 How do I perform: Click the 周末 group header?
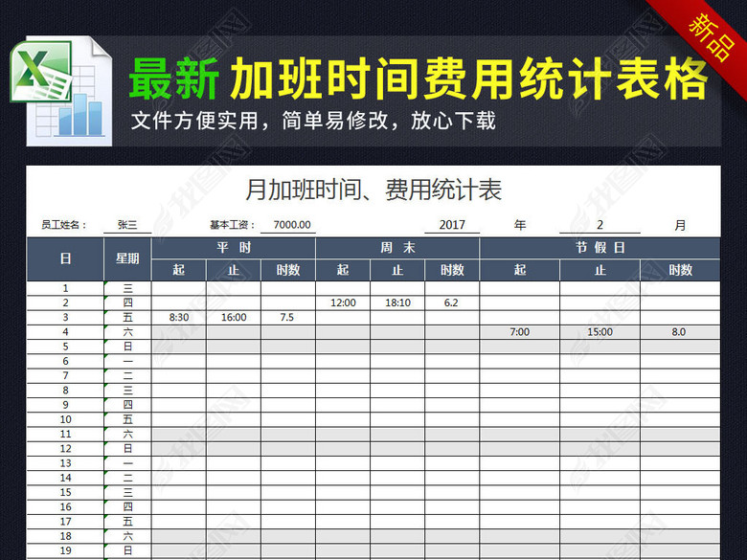click(397, 248)
